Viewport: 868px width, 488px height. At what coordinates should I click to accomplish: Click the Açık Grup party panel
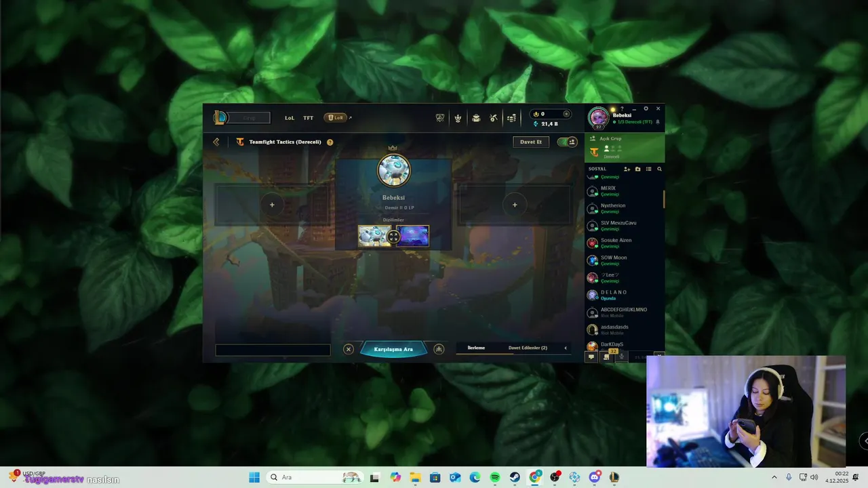(625, 148)
